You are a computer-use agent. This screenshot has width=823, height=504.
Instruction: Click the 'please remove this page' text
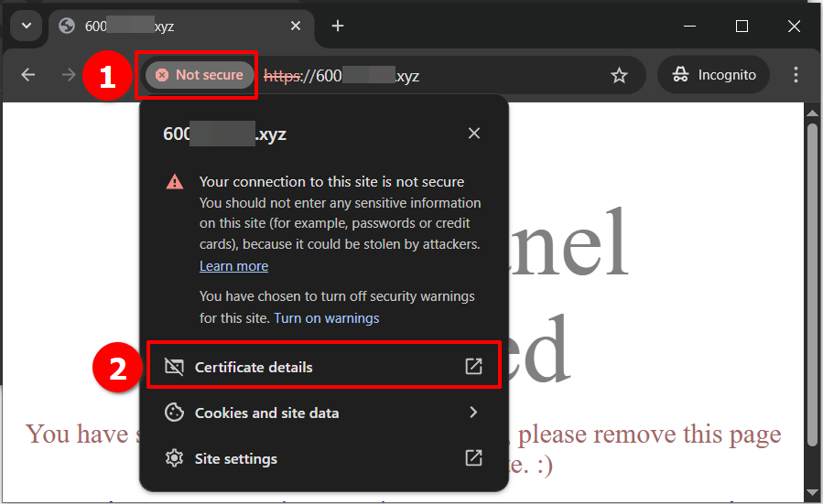(x=650, y=434)
